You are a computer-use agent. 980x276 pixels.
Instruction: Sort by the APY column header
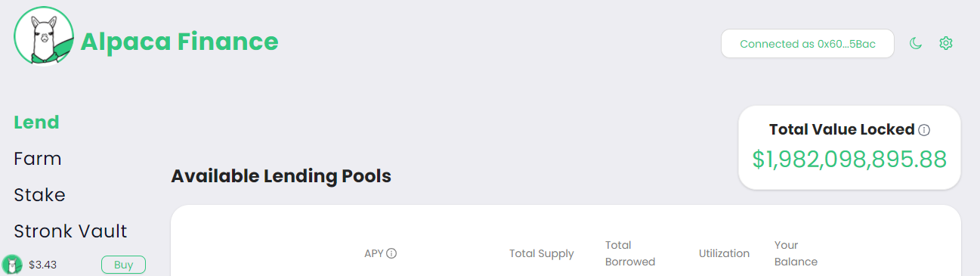pyautogui.click(x=374, y=253)
